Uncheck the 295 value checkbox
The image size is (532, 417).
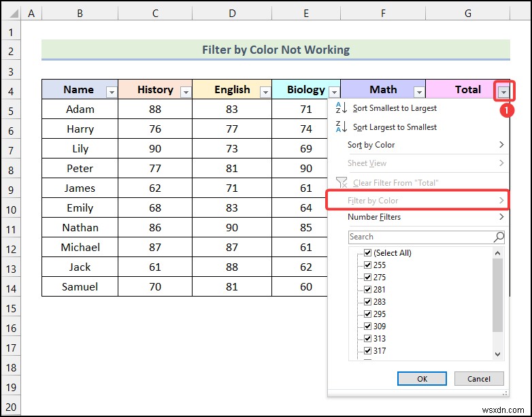(367, 314)
